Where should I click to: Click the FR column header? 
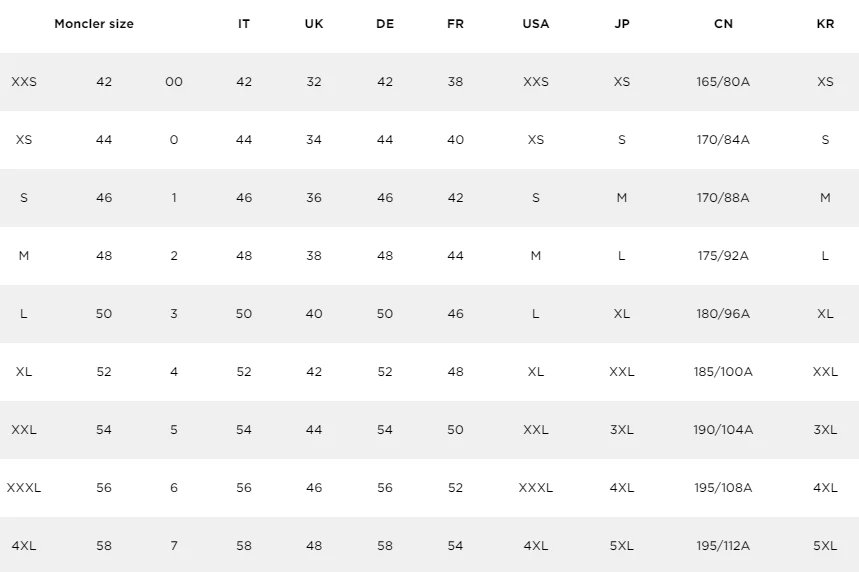[x=455, y=24]
